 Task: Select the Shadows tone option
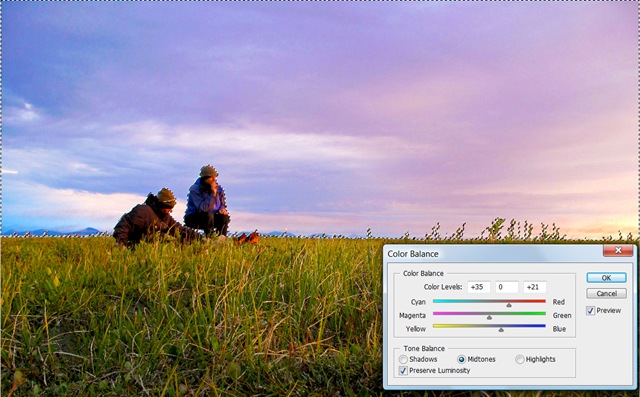tap(403, 359)
